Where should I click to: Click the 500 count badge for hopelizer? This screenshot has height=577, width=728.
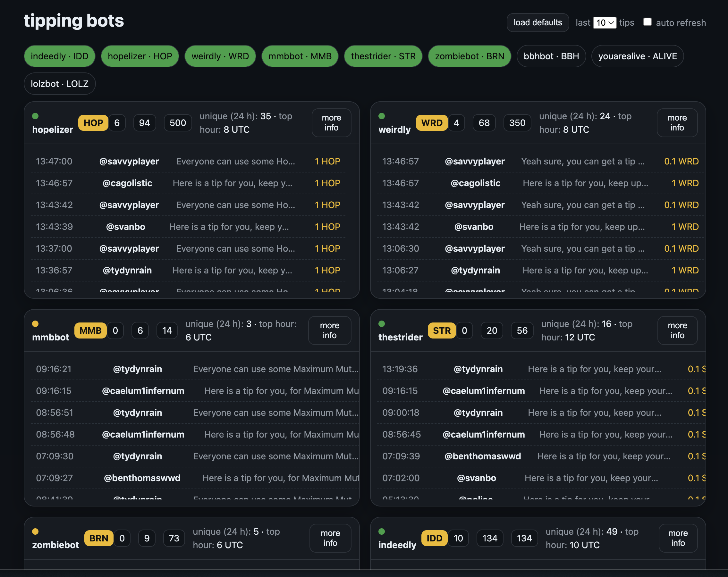coord(178,123)
